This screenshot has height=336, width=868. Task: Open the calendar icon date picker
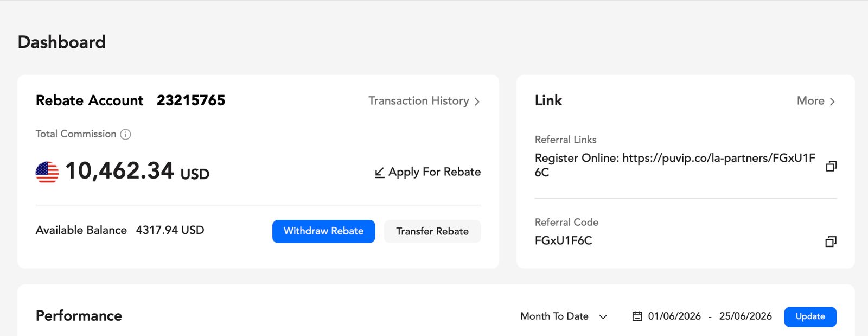tap(637, 316)
